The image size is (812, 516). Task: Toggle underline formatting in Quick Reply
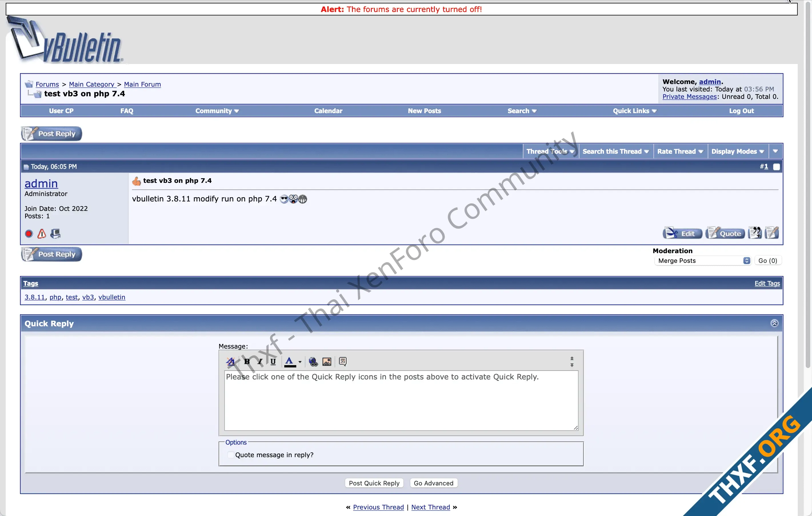[273, 361]
